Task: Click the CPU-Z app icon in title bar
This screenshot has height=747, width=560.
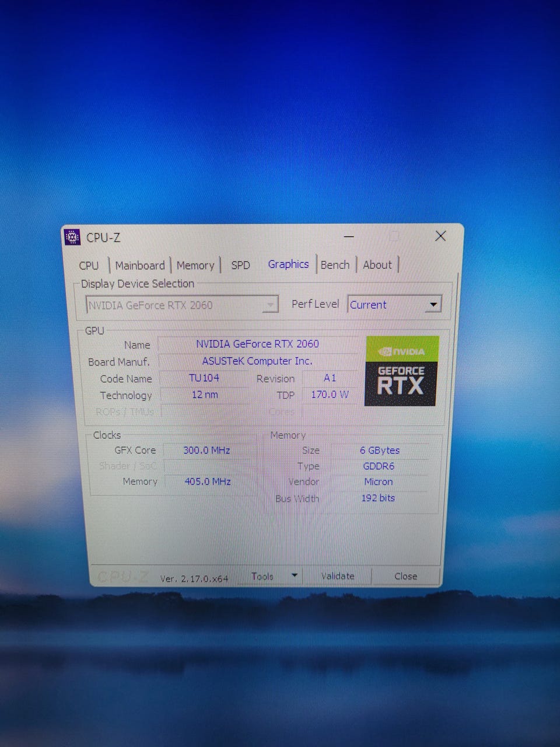Action: click(72, 237)
